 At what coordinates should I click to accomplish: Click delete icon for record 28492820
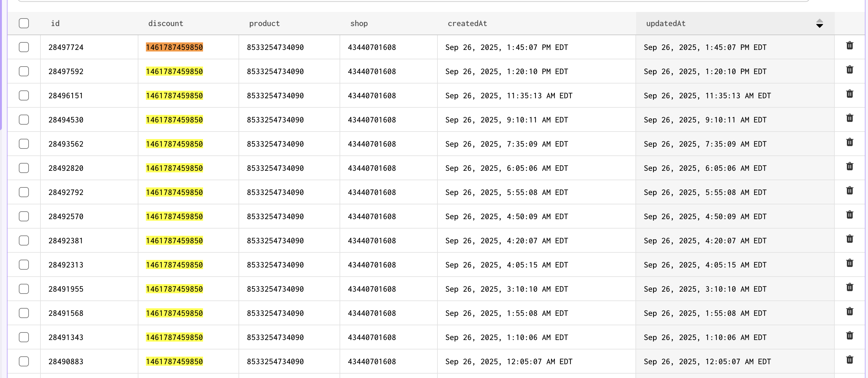[x=849, y=167]
